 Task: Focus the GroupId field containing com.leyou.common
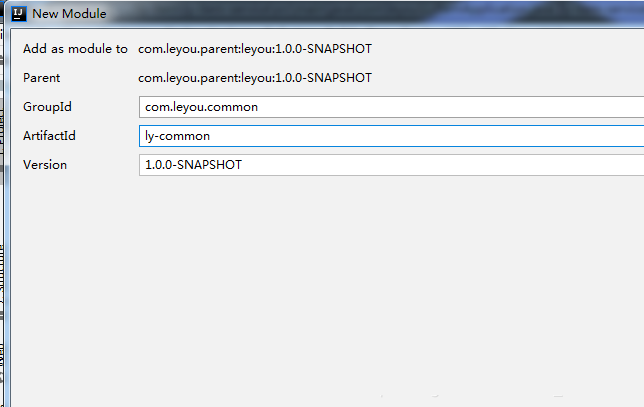[x=391, y=107]
